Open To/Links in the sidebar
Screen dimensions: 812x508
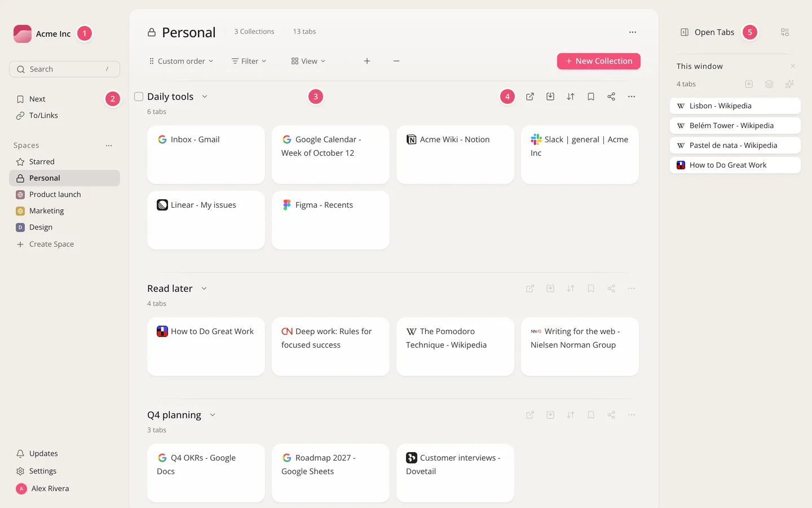pyautogui.click(x=64, y=115)
